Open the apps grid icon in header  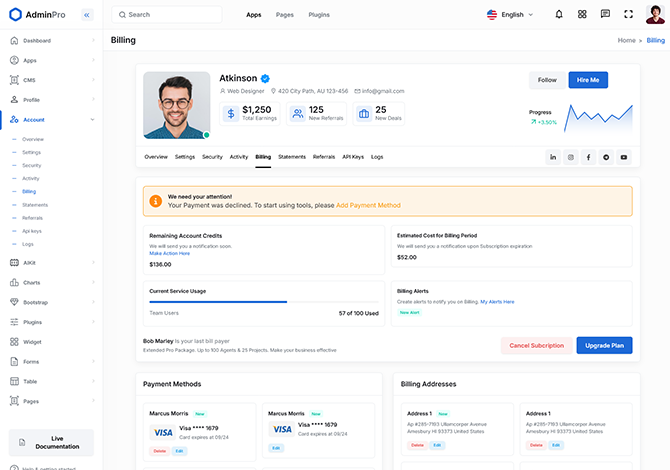[582, 15]
